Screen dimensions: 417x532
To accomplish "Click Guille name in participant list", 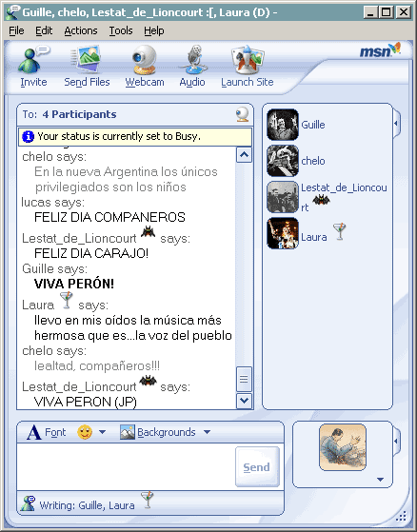I will coord(313,125).
